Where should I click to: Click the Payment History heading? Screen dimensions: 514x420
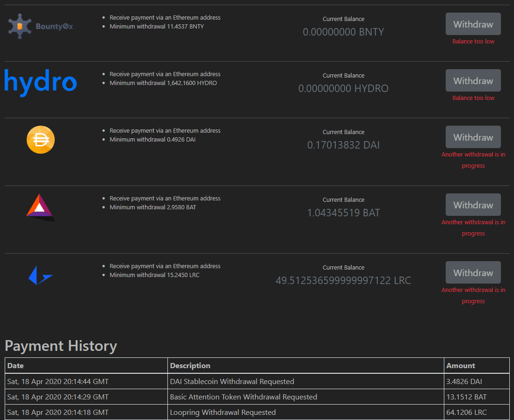(x=61, y=346)
